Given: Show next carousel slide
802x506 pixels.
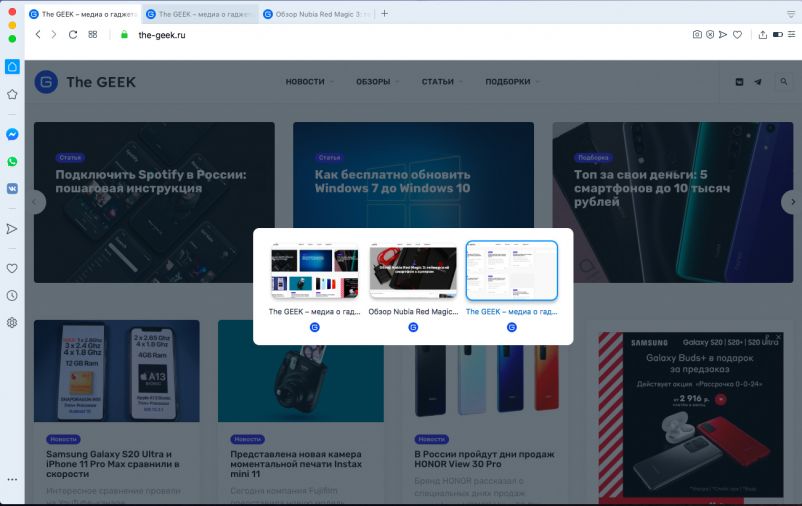Looking at the screenshot, I should click(792, 202).
